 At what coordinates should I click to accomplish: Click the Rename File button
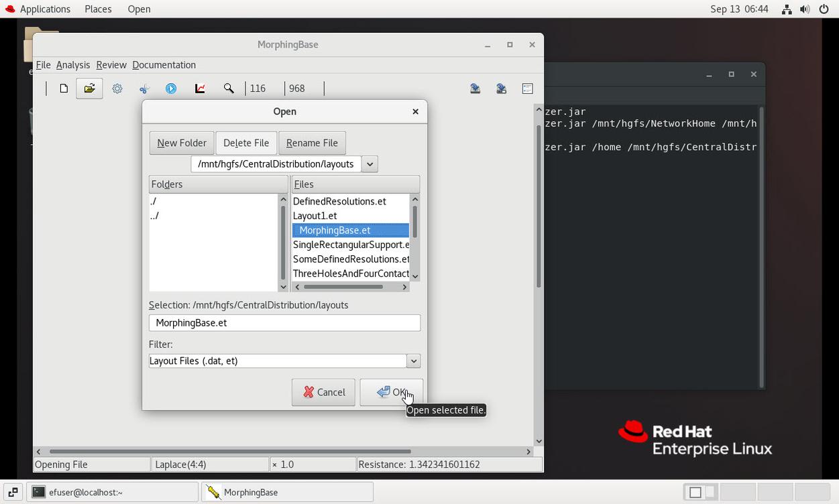point(312,143)
